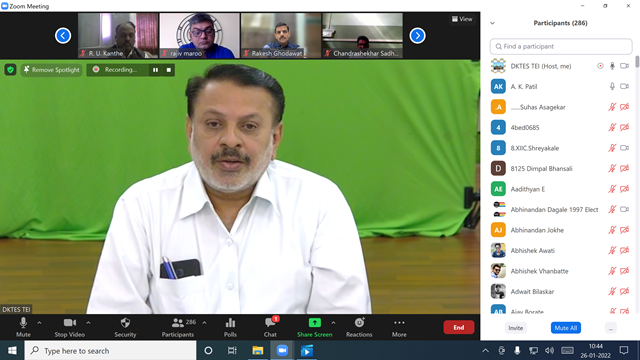The width and height of the screenshot is (640, 360).
Task: Open the Security shield options
Action: (125, 327)
